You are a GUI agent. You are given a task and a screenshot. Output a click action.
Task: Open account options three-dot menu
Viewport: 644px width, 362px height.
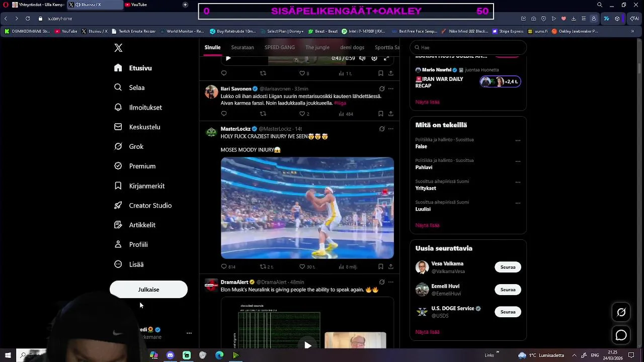pos(189,333)
